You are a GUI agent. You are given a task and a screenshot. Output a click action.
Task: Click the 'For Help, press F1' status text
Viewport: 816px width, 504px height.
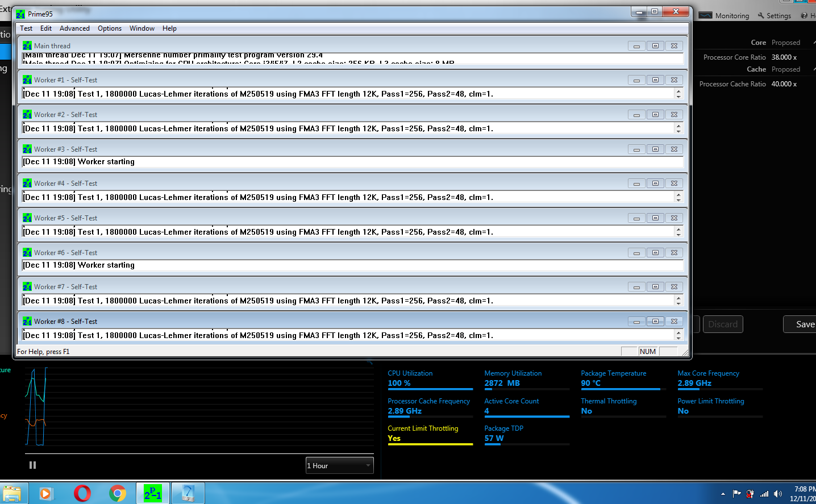pos(43,352)
